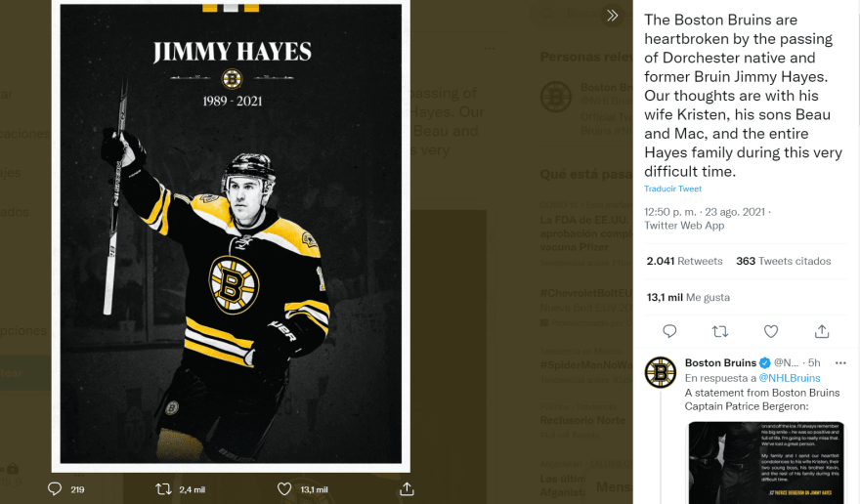Click the Jimmy Hayes tribute photo
This screenshot has height=504, width=860.
pos(231,234)
